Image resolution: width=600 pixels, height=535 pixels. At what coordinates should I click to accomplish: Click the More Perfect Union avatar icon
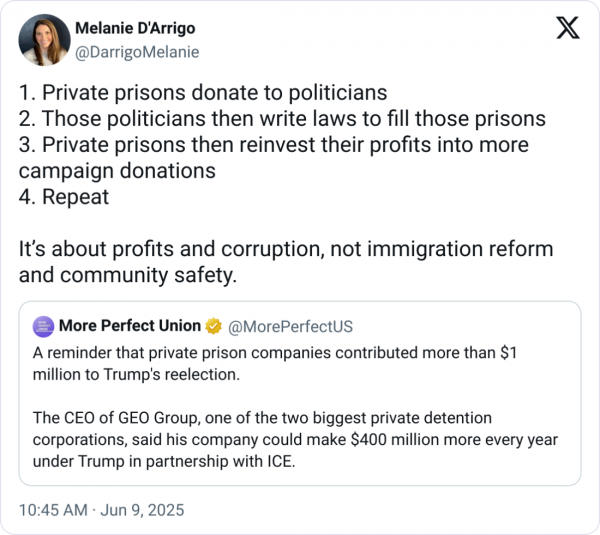click(43, 326)
